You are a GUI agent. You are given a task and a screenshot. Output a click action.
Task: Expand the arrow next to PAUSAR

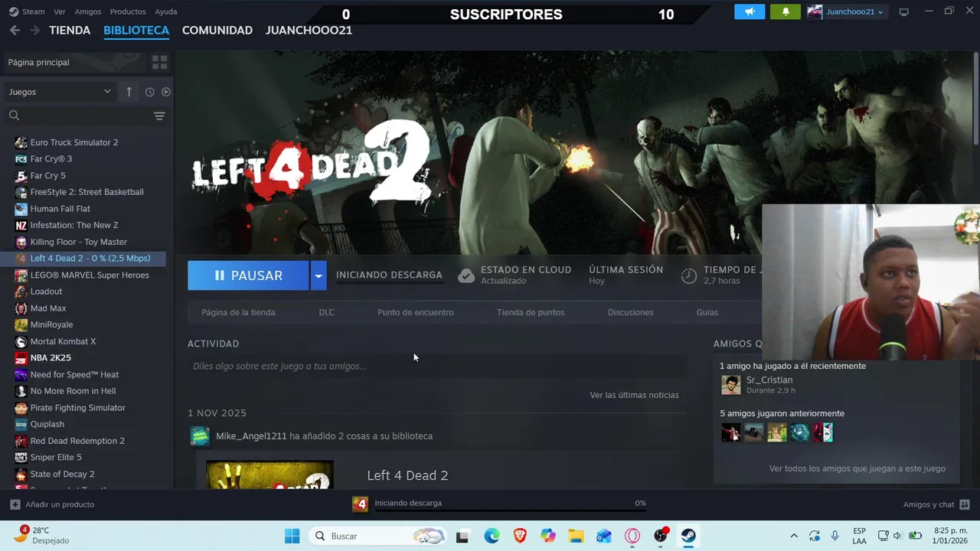[x=318, y=275]
